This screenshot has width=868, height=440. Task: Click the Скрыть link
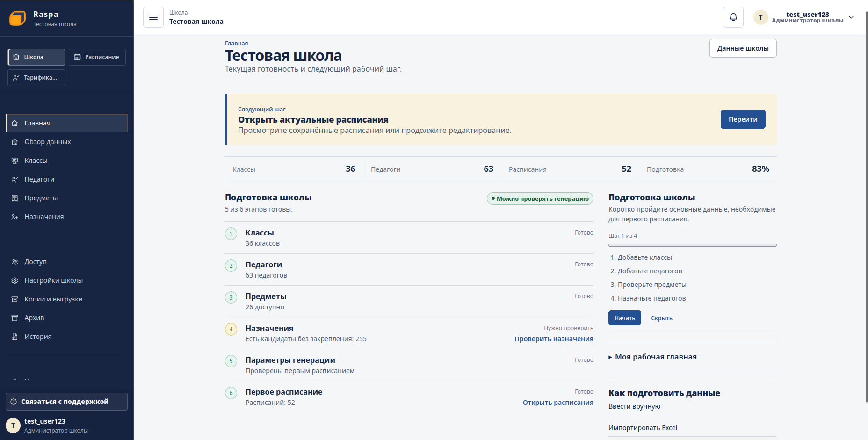[662, 318]
